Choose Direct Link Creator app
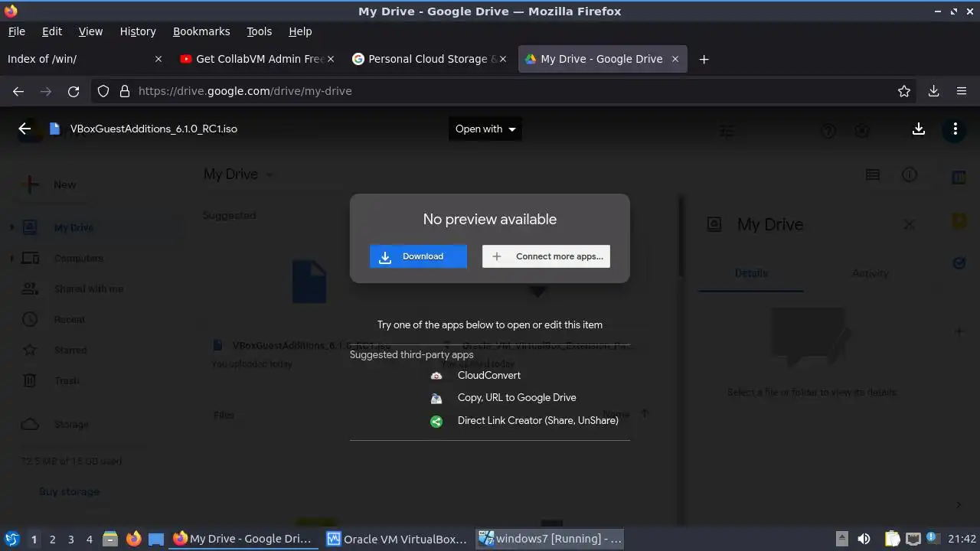Image resolution: width=980 pixels, height=551 pixels. pos(538,420)
